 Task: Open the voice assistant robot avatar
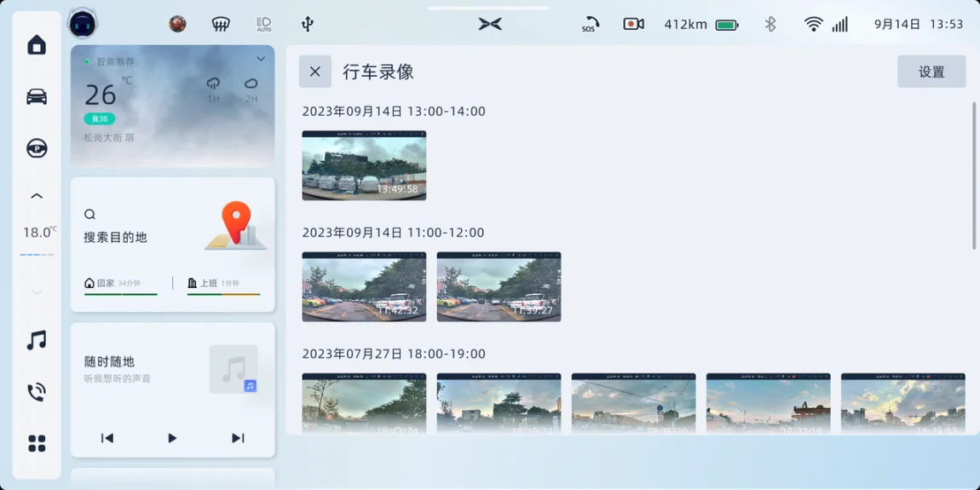tap(83, 24)
